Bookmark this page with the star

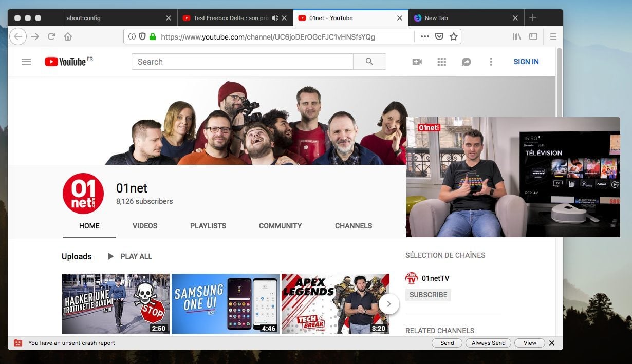click(x=454, y=36)
